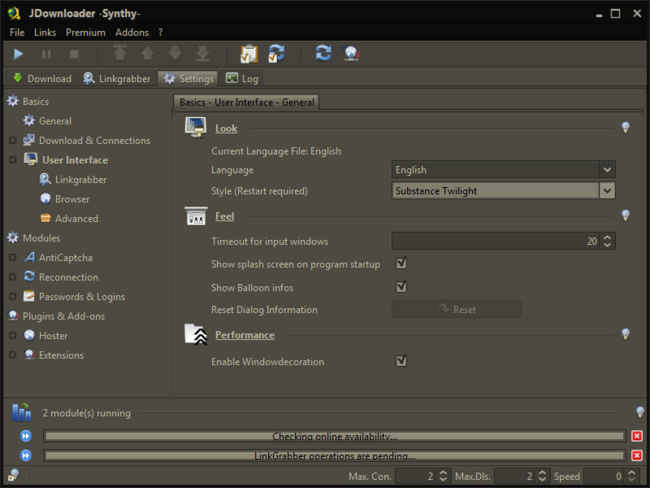Toggle Show Balloon infos checkbox
This screenshot has width=650, height=488.
(x=401, y=286)
